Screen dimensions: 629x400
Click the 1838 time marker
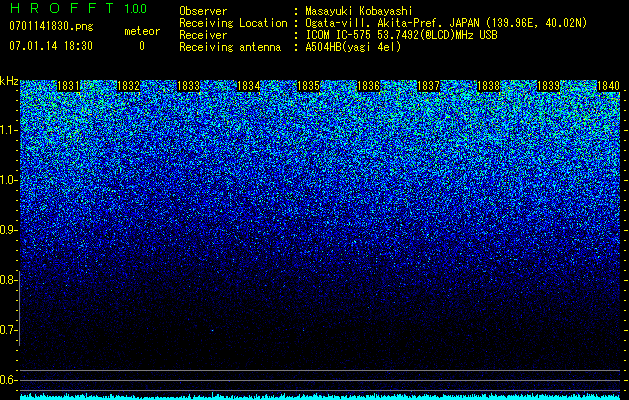pos(489,86)
